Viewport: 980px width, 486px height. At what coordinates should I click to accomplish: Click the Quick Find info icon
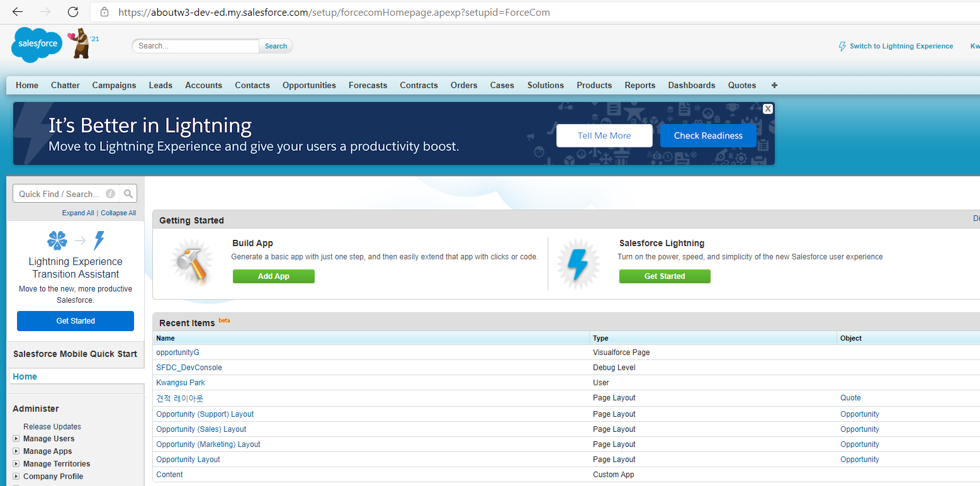point(110,194)
